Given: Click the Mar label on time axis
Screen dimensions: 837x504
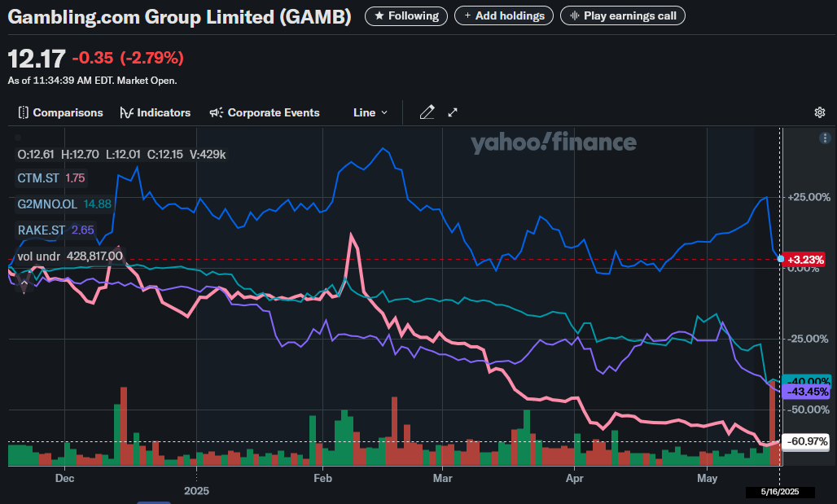Looking at the screenshot, I should click(x=443, y=479).
